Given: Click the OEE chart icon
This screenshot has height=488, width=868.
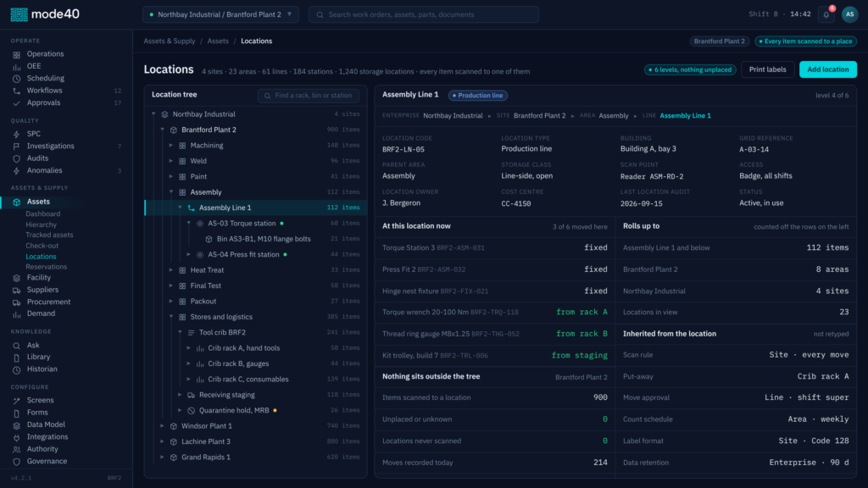Looking at the screenshot, I should pyautogui.click(x=17, y=66).
